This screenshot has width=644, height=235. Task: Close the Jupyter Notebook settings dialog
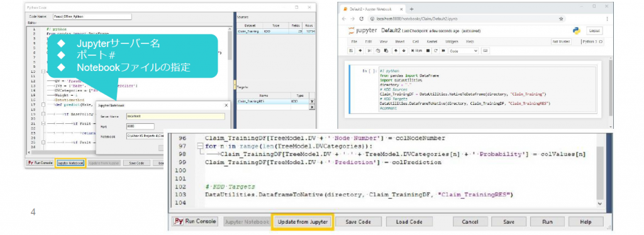[x=226, y=106]
